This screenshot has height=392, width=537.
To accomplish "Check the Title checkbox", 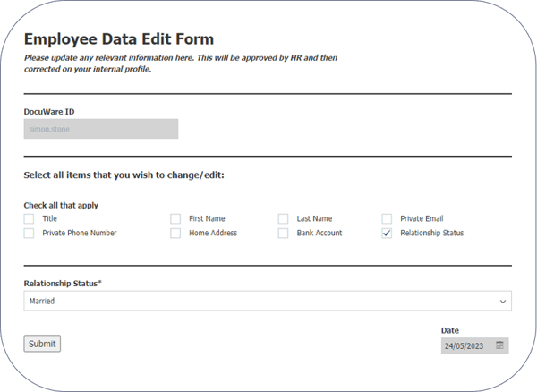I will (29, 218).
